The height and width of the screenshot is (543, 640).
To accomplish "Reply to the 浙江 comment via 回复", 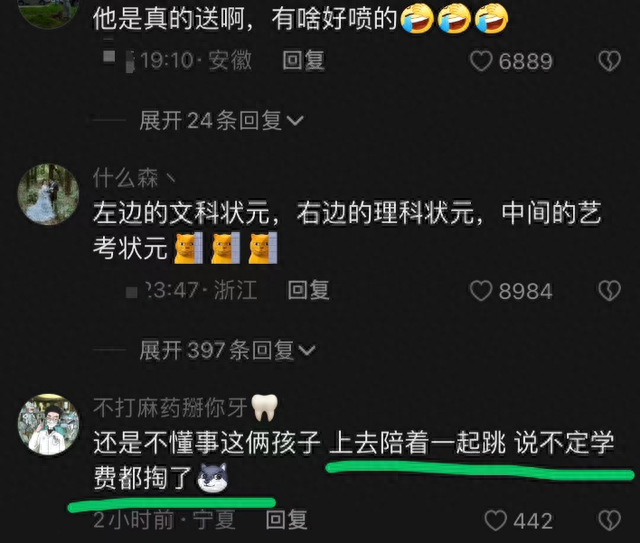I will coord(309,291).
